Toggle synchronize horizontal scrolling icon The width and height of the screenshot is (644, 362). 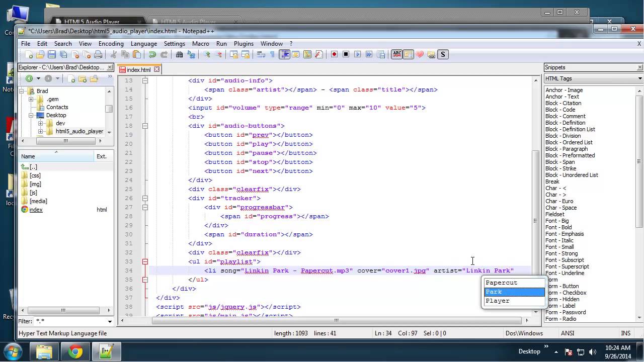click(245, 54)
